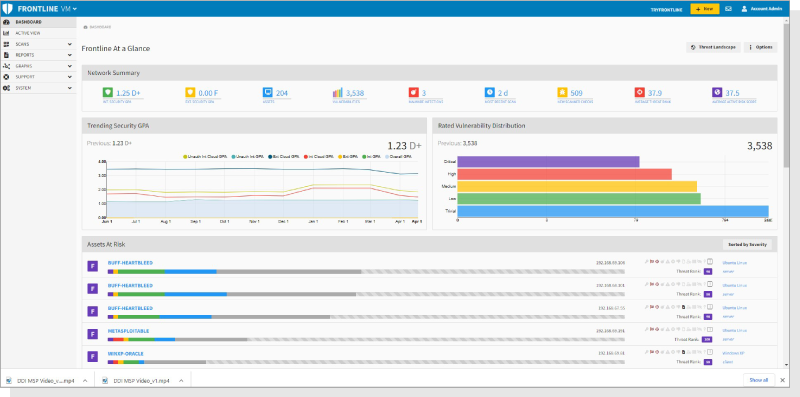Open the Graphs sidebar item
Image resolution: width=800 pixels, height=397 pixels.
(38, 66)
